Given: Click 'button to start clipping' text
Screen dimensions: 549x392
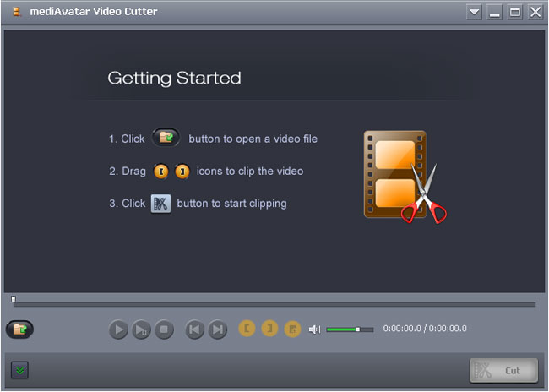Looking at the screenshot, I should click(x=231, y=204).
